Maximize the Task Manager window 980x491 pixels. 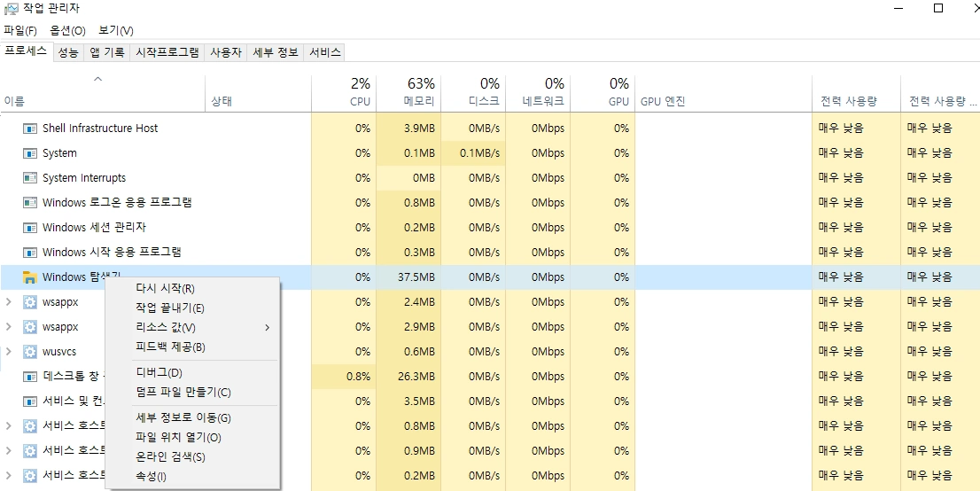(938, 8)
